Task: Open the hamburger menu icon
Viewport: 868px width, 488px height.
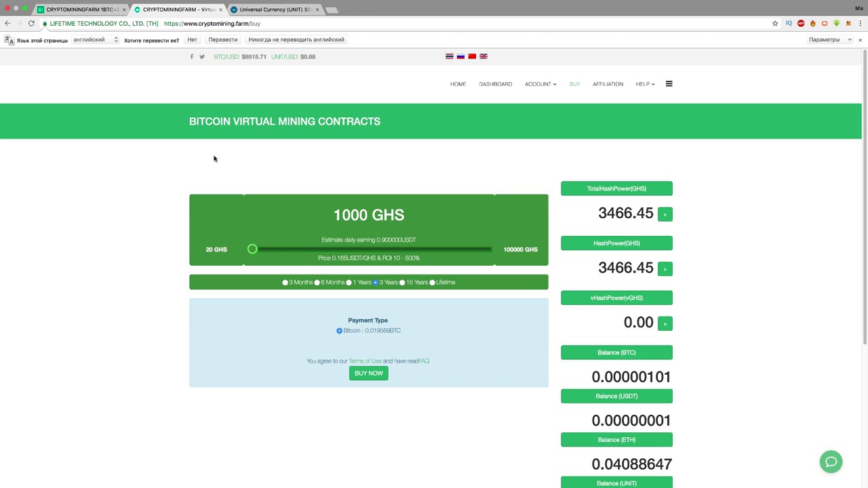Action: [x=669, y=84]
